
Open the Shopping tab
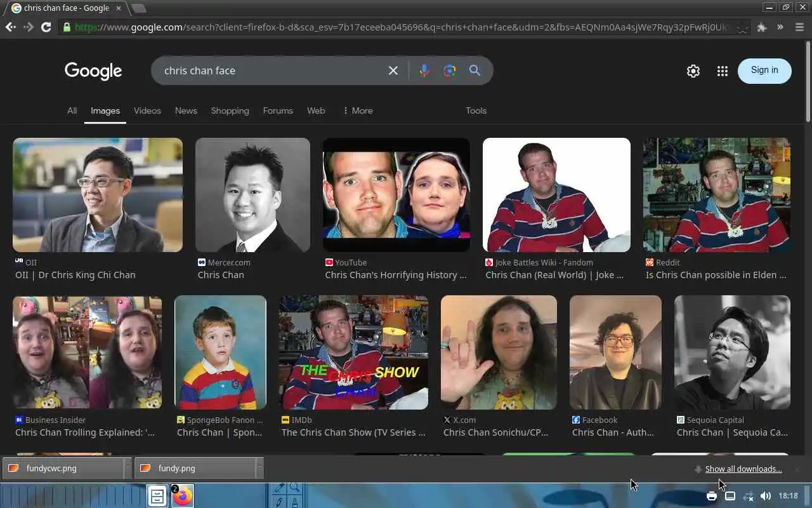230,110
